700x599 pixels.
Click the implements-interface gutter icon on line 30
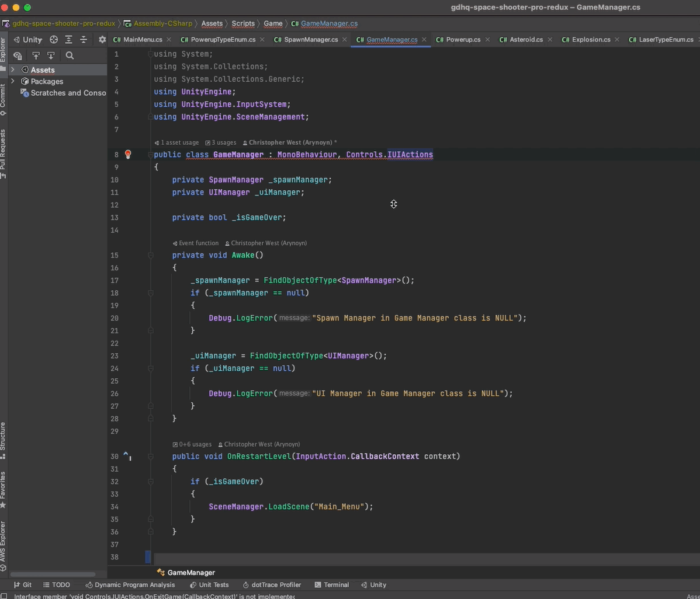tap(128, 456)
